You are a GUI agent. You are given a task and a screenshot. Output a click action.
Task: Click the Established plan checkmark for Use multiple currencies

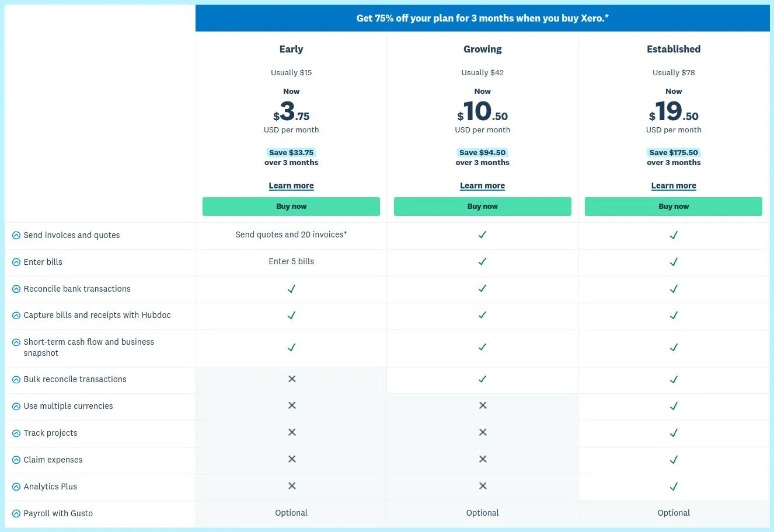pyautogui.click(x=674, y=407)
